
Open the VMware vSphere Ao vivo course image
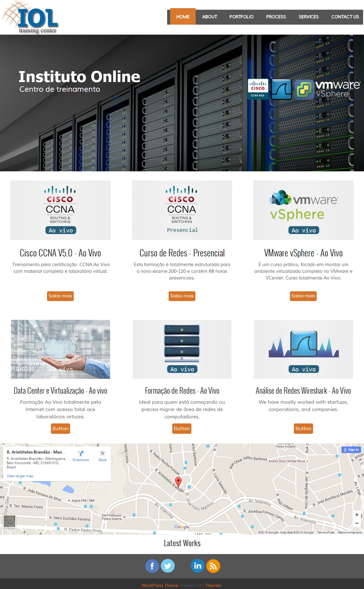pos(304,210)
